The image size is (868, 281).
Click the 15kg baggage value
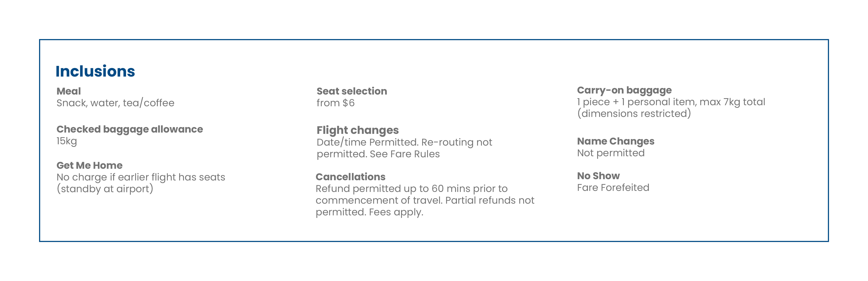(x=67, y=141)
